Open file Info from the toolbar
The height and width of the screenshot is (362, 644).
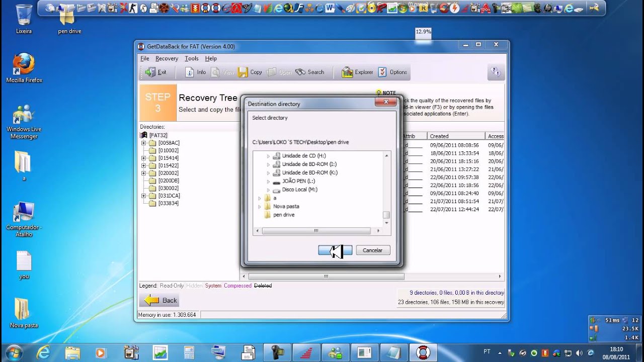(196, 72)
